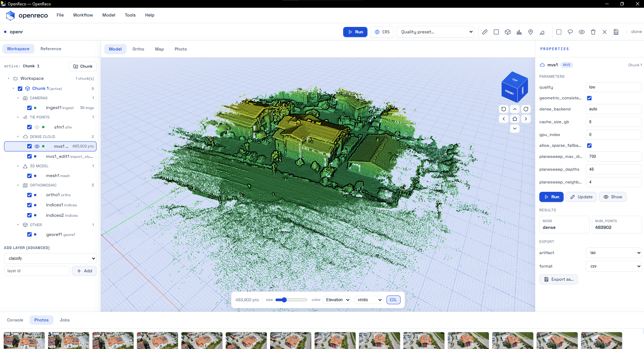Toggle allow_sparse_fallback checkbox
The image size is (644, 349).
pos(589,145)
